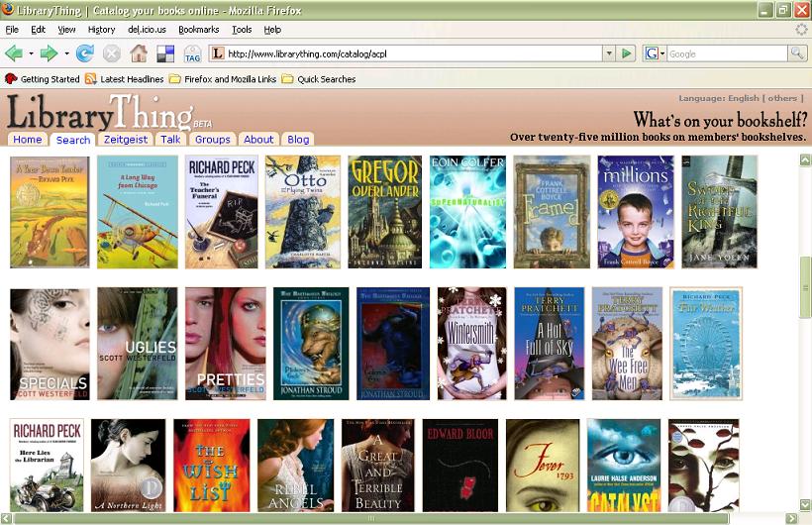The height and width of the screenshot is (525, 812).
Task: Open the Blog tab
Action: 298,140
